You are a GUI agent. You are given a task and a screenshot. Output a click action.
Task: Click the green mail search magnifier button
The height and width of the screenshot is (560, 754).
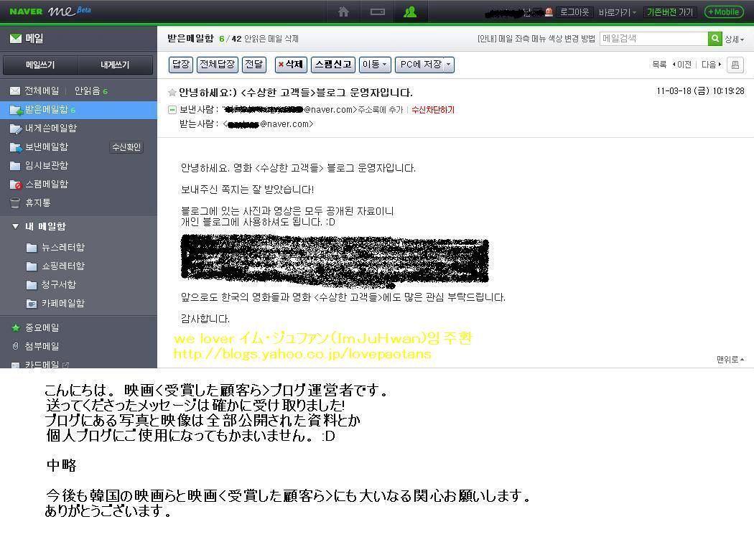point(715,39)
